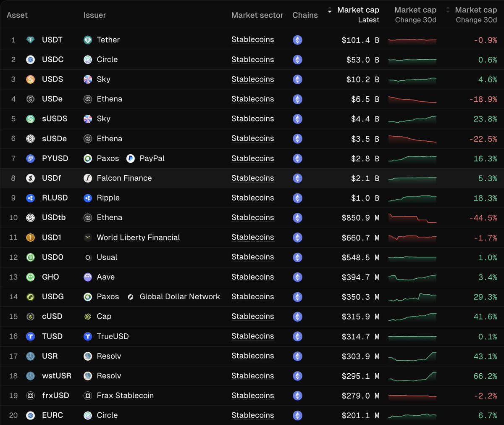Click the World Liberty Financial logo

(x=88, y=238)
